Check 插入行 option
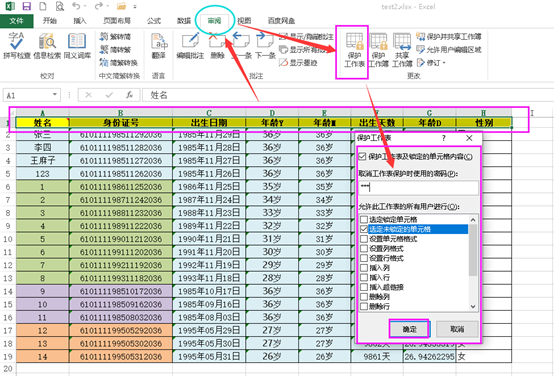Image resolution: width=554 pixels, height=376 pixels. [x=364, y=277]
